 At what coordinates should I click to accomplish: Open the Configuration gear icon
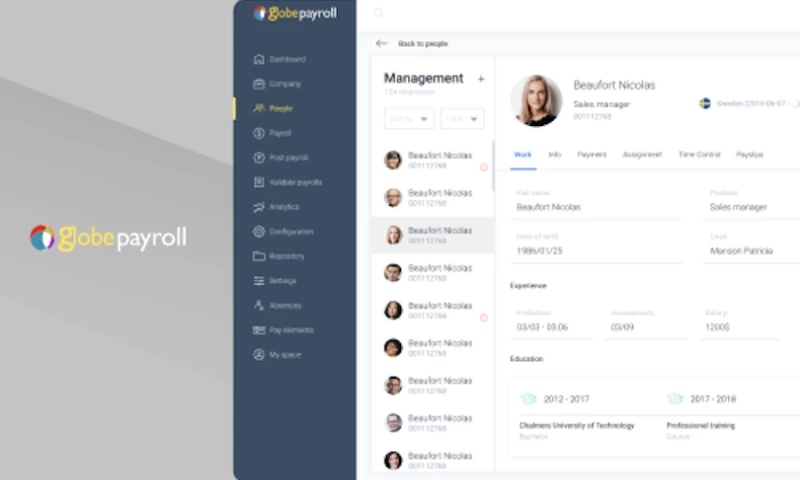(259, 232)
